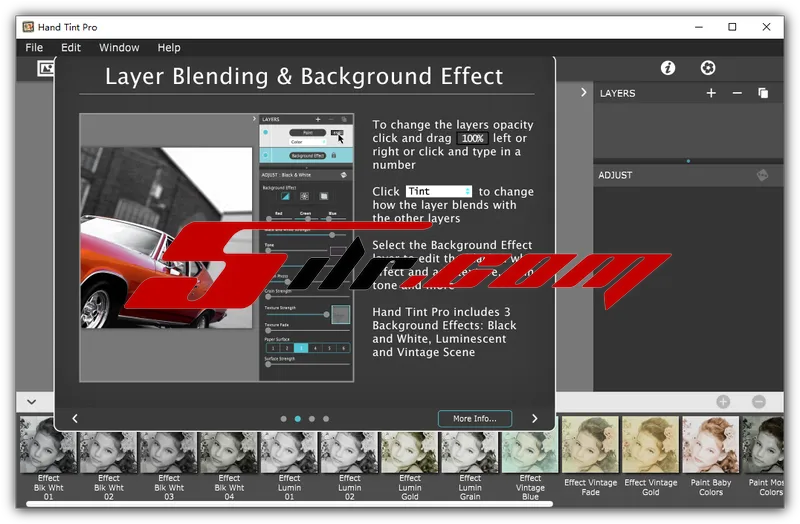The image size is (800, 524).
Task: Collapse the presets strip with the down chevron
Action: tap(32, 402)
